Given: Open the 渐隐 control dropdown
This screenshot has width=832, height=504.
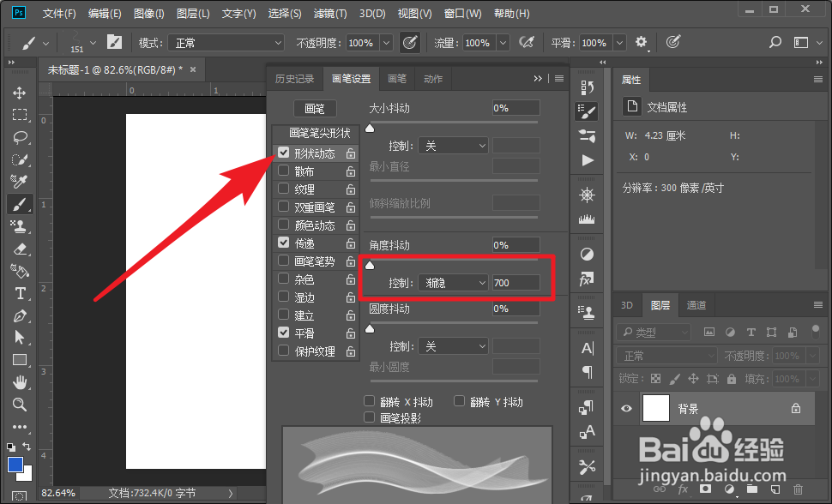Looking at the screenshot, I should pyautogui.click(x=453, y=282).
